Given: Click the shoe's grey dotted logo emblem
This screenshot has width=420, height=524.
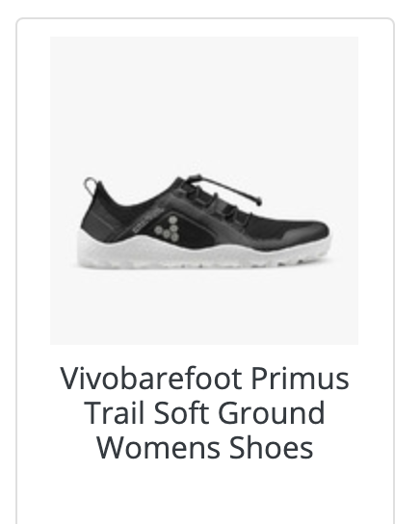Looking at the screenshot, I should pos(168,229).
